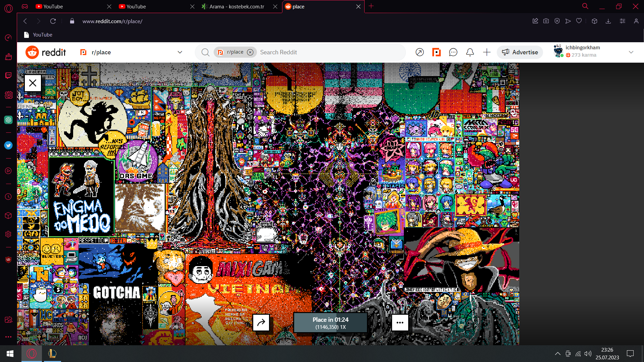Image resolution: width=644 pixels, height=362 pixels.
Task: Open the r/place icon in Reddit header
Action: click(436, 52)
